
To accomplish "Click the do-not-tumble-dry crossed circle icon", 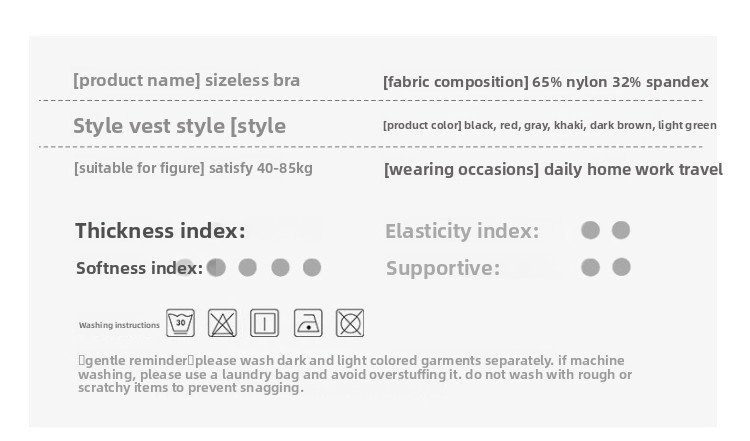I will 350,323.
